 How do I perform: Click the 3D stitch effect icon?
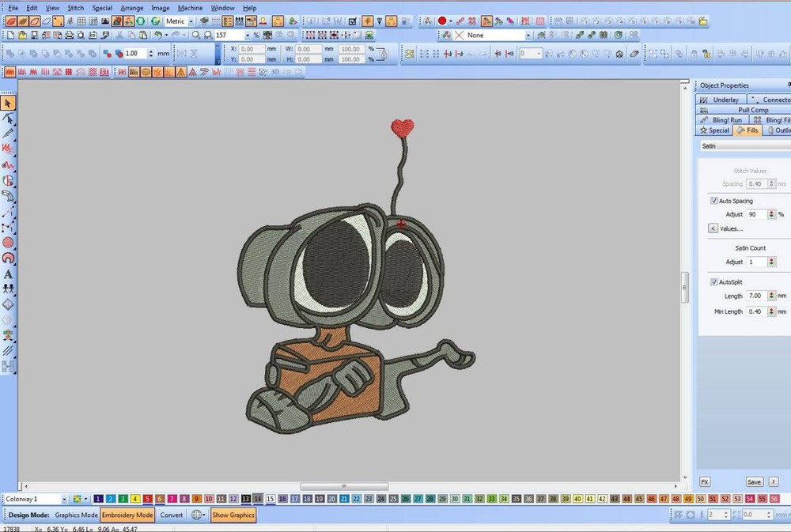coord(275,72)
